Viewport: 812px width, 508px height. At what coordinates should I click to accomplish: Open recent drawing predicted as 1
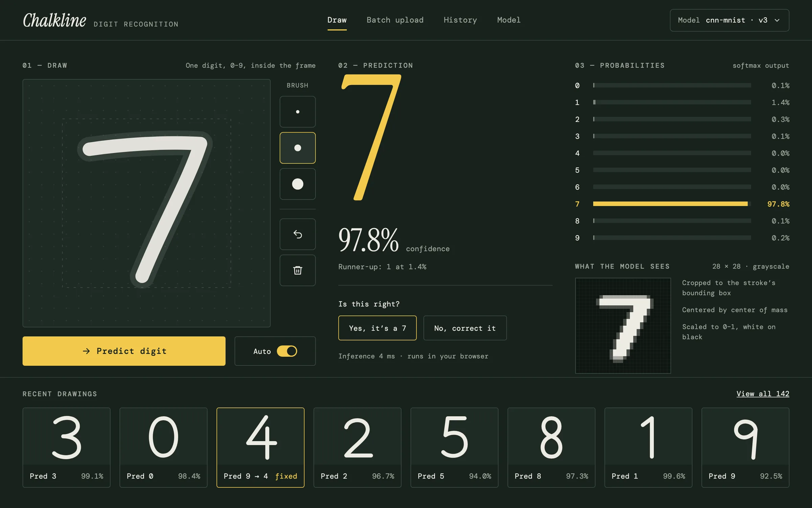tap(648, 448)
